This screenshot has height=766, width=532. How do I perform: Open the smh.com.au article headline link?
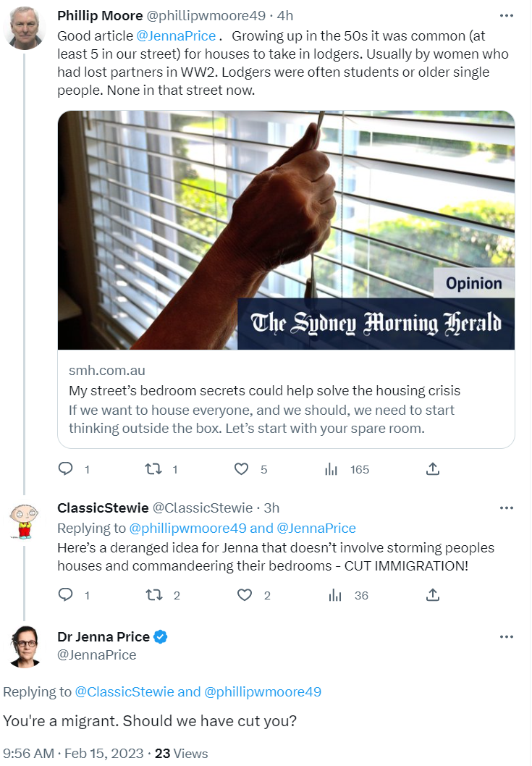(x=264, y=391)
